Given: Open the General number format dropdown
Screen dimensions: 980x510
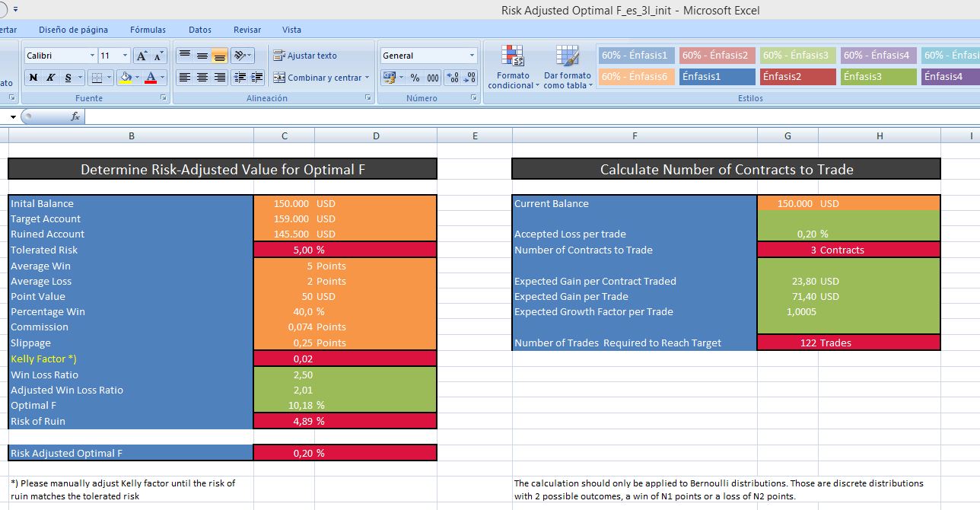Looking at the screenshot, I should coord(472,56).
